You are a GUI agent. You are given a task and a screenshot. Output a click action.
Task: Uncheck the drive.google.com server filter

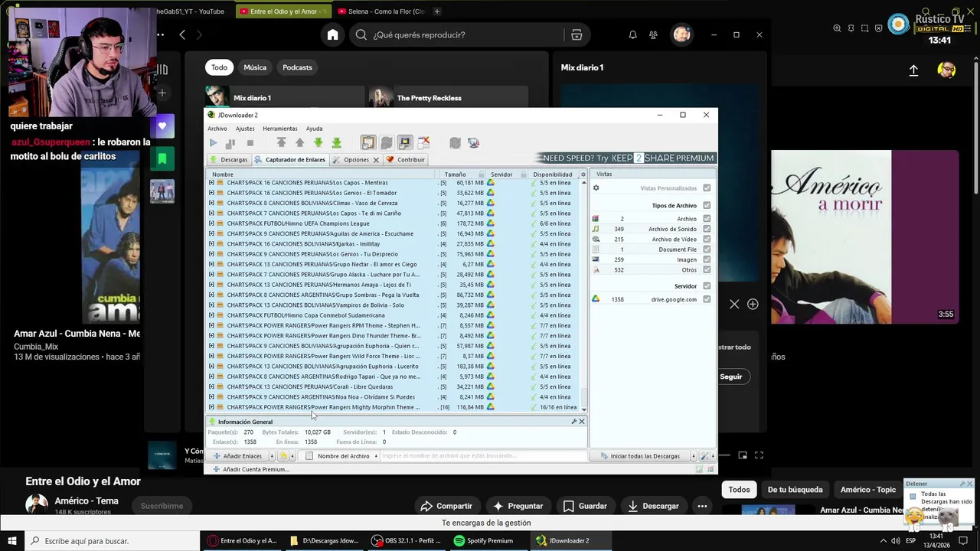pyautogui.click(x=707, y=299)
